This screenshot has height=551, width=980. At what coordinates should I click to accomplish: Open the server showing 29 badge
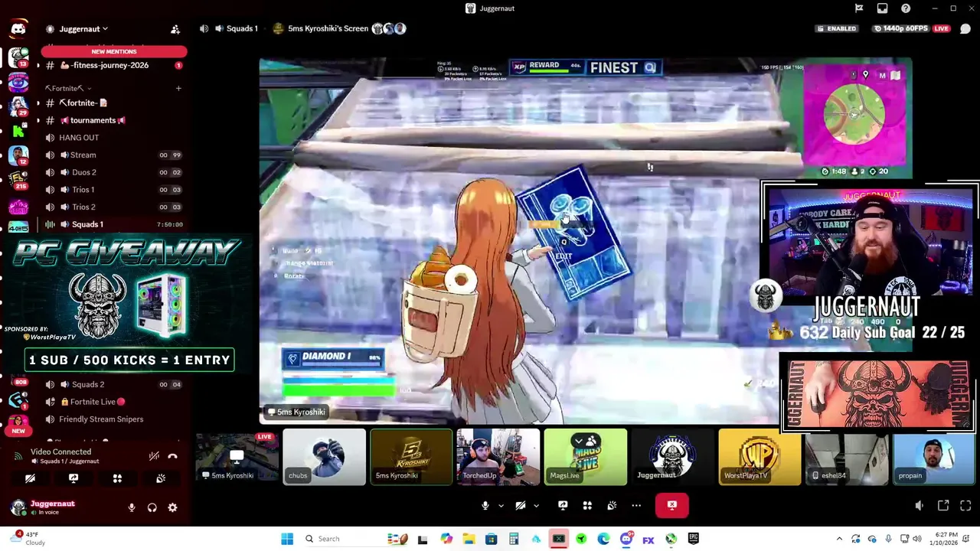(x=18, y=107)
